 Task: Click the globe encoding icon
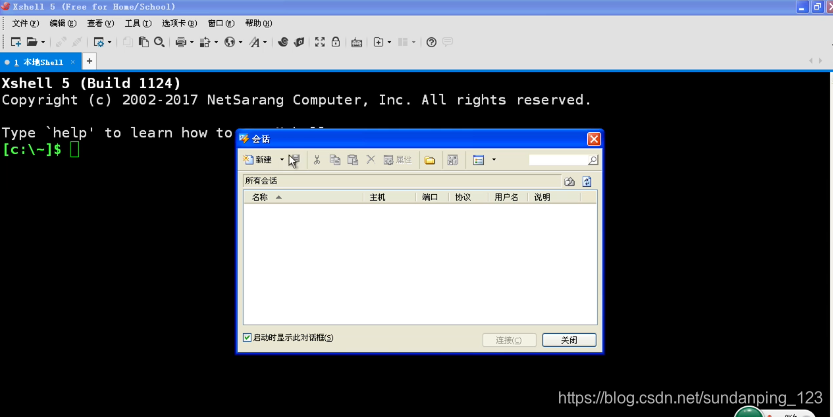pos(230,42)
